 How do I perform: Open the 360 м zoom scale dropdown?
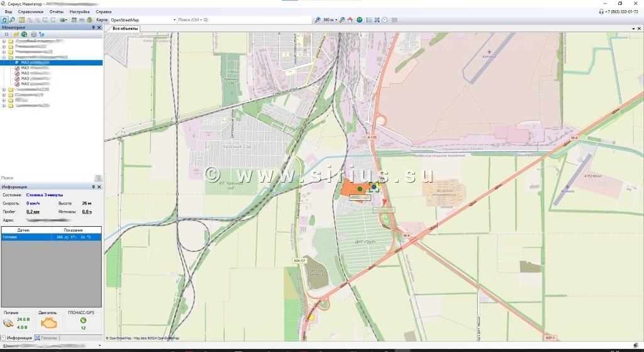pyautogui.click(x=336, y=20)
